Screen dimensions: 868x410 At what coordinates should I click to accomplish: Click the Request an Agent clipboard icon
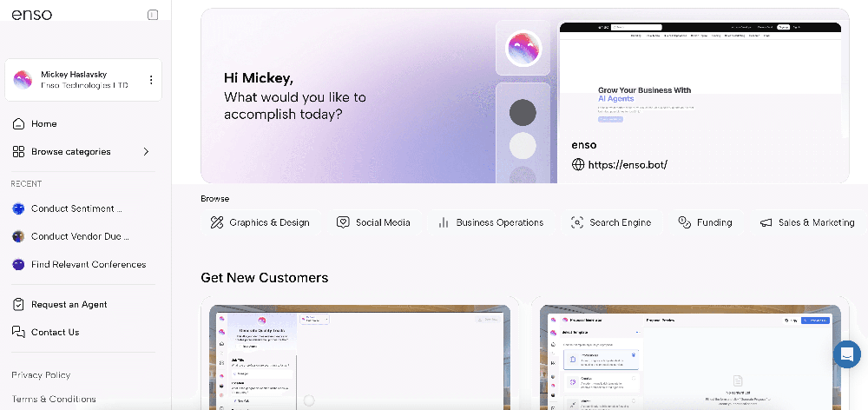pos(19,305)
